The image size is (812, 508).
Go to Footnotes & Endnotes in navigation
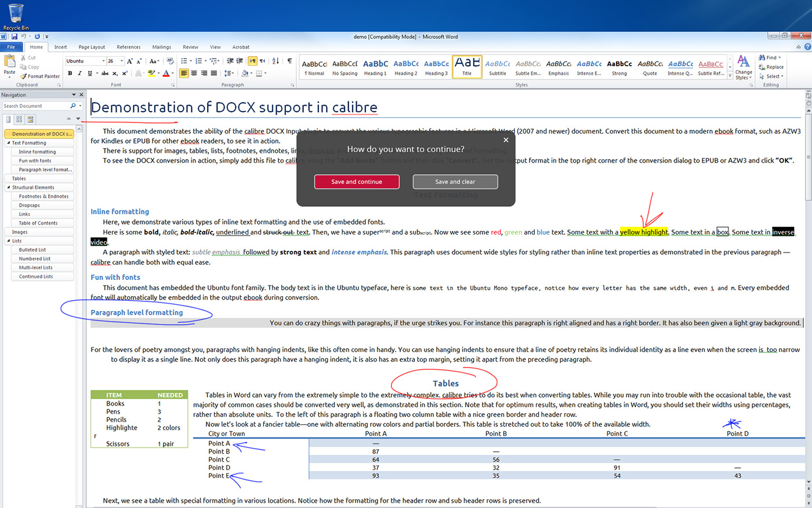click(43, 196)
